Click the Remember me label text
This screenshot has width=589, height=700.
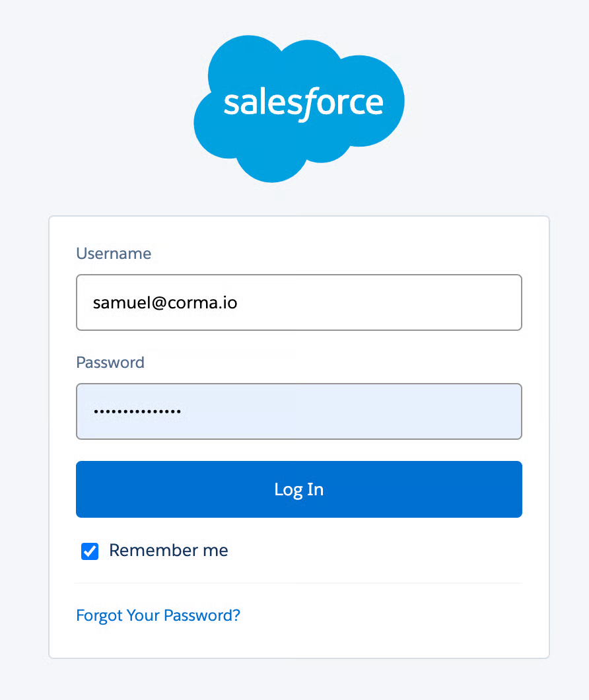point(168,551)
